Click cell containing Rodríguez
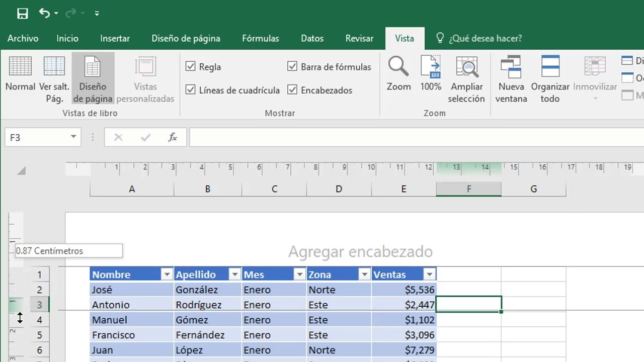The width and height of the screenshot is (644, 362). [x=207, y=305]
